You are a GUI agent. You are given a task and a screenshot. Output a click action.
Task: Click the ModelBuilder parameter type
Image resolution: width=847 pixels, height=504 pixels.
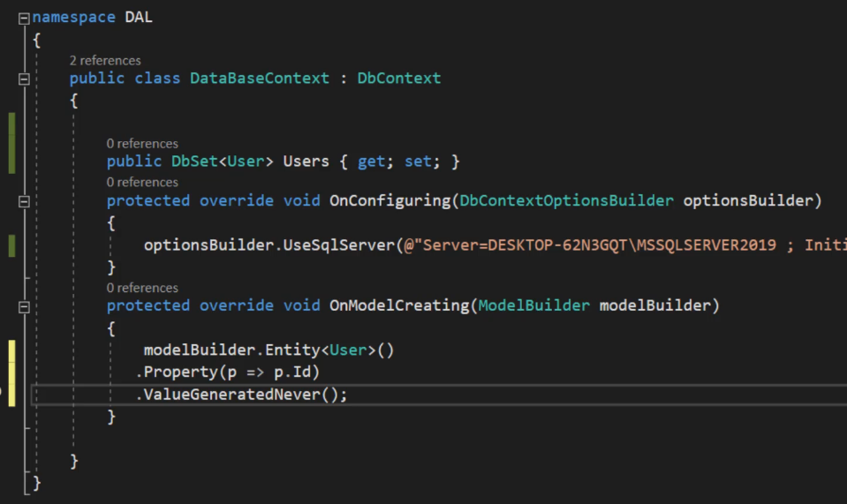coord(533,305)
